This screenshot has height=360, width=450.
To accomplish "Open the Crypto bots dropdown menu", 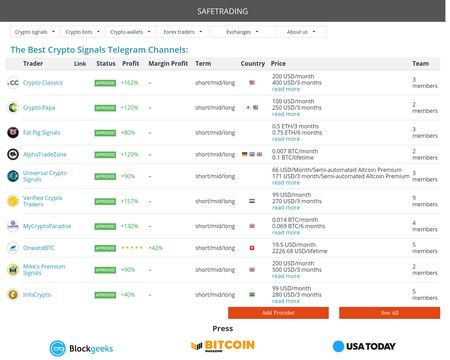I will pyautogui.click(x=82, y=32).
